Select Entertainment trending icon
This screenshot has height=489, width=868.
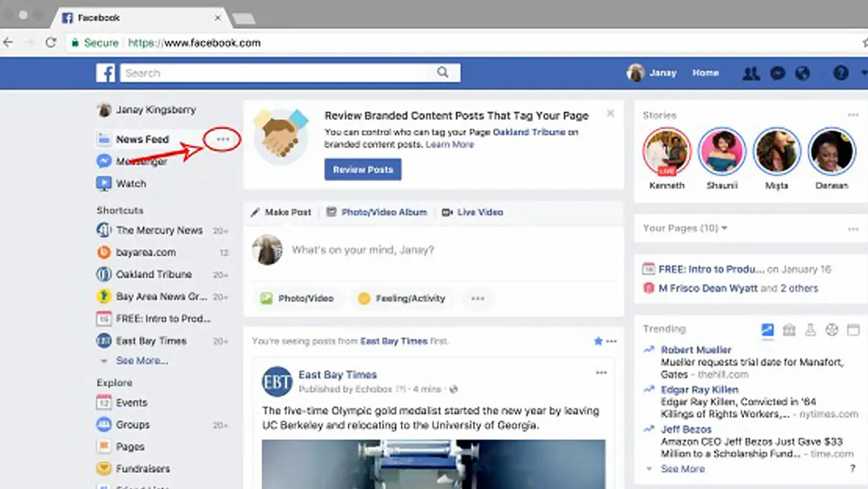coord(853,330)
